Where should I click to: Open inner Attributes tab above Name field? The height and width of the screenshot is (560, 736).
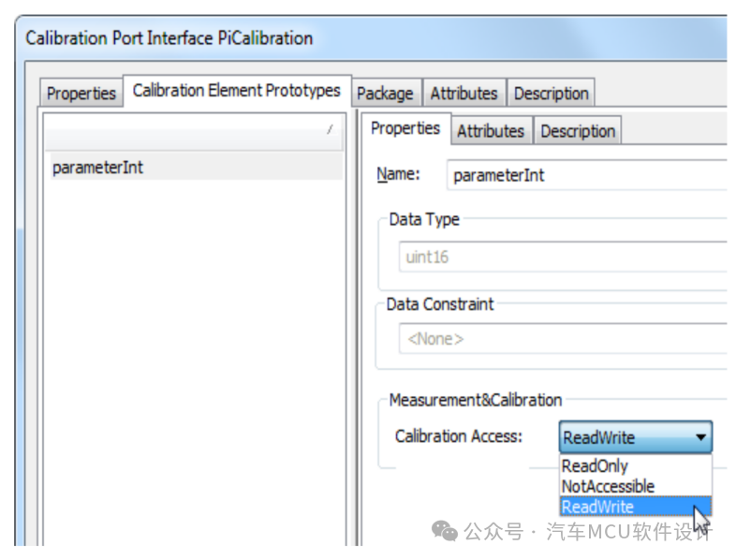(491, 130)
